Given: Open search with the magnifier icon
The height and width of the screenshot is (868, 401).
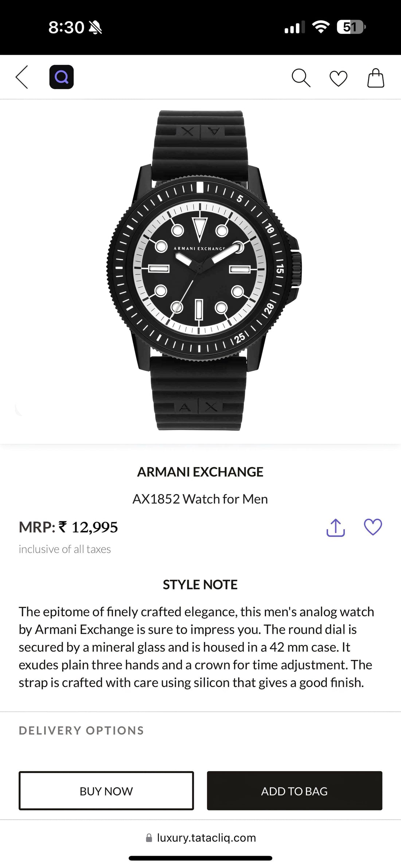Looking at the screenshot, I should point(301,78).
